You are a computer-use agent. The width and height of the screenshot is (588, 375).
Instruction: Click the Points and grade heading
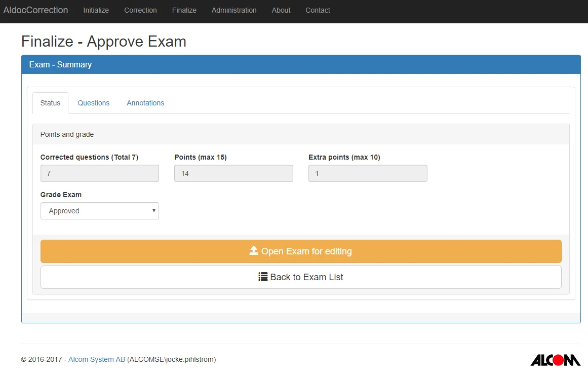67,134
